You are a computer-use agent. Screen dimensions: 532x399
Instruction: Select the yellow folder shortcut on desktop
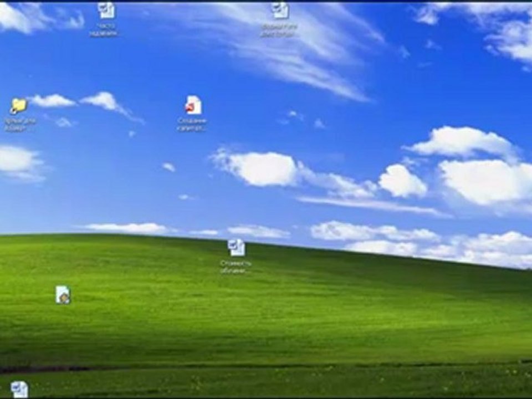pyautogui.click(x=18, y=106)
